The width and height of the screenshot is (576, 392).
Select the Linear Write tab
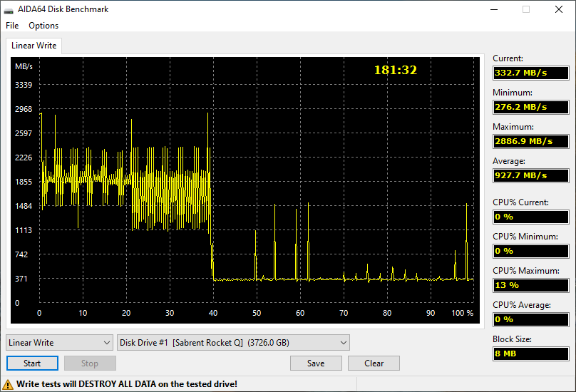[x=34, y=46]
